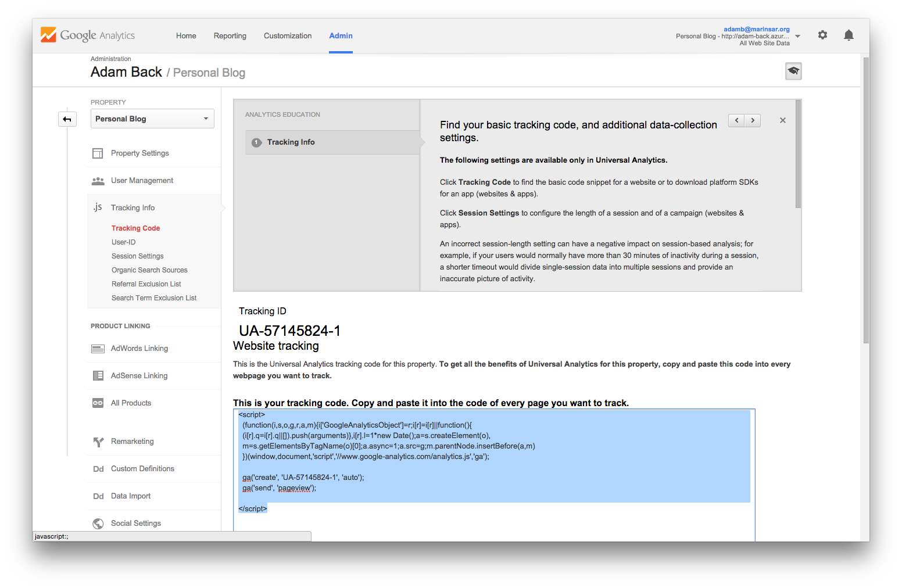The image size is (902, 588).
Task: Open Referral Exclusion List
Action: coord(146,284)
